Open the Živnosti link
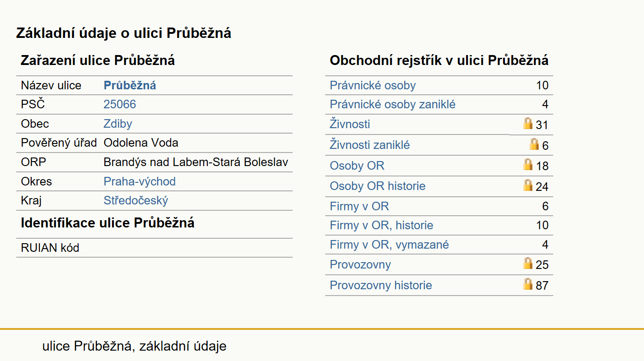 [350, 124]
